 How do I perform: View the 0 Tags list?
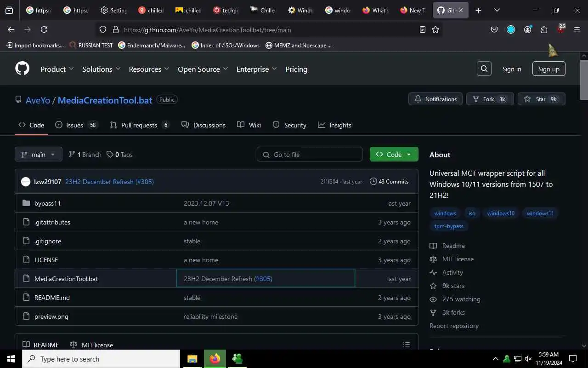click(x=119, y=155)
